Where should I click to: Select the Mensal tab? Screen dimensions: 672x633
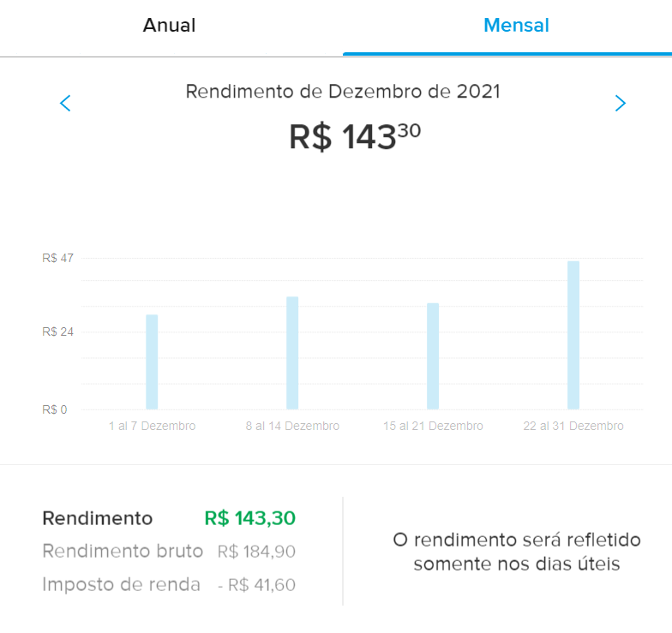point(516,26)
